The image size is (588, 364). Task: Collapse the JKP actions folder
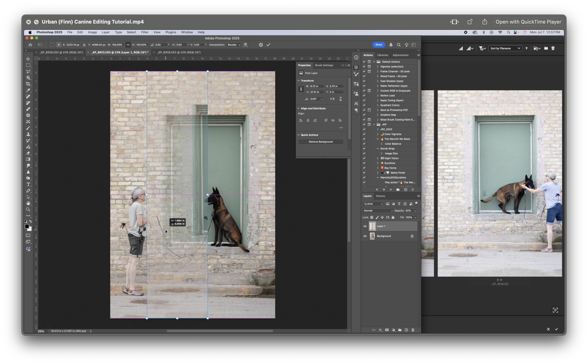tap(374, 125)
